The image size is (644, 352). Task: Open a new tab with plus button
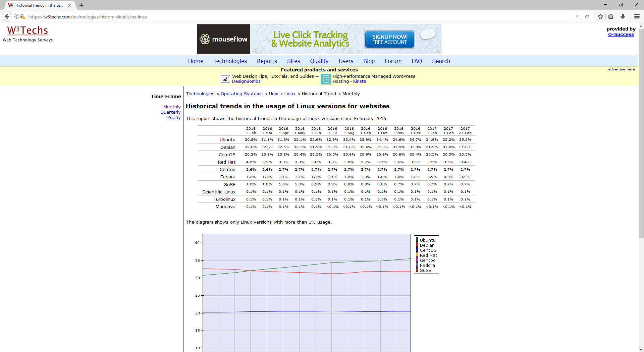[82, 5]
